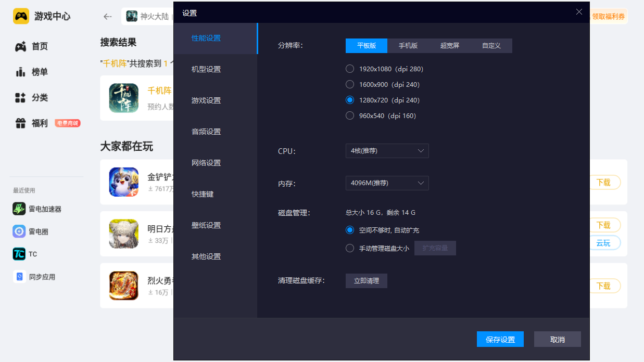Screen dimensions: 644x362
Task: Click 保存设置 button
Action: pyautogui.click(x=500, y=340)
